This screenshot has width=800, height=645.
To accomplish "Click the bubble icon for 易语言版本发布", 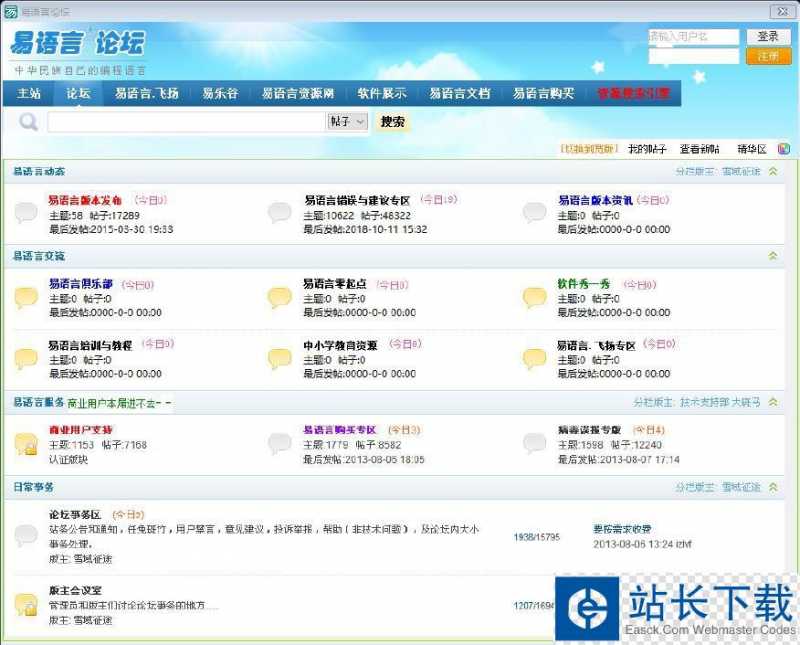I will (26, 213).
